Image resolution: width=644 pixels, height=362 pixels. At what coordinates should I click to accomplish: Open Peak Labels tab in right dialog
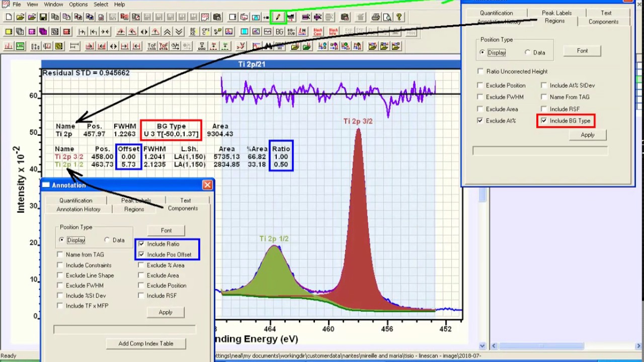click(556, 13)
